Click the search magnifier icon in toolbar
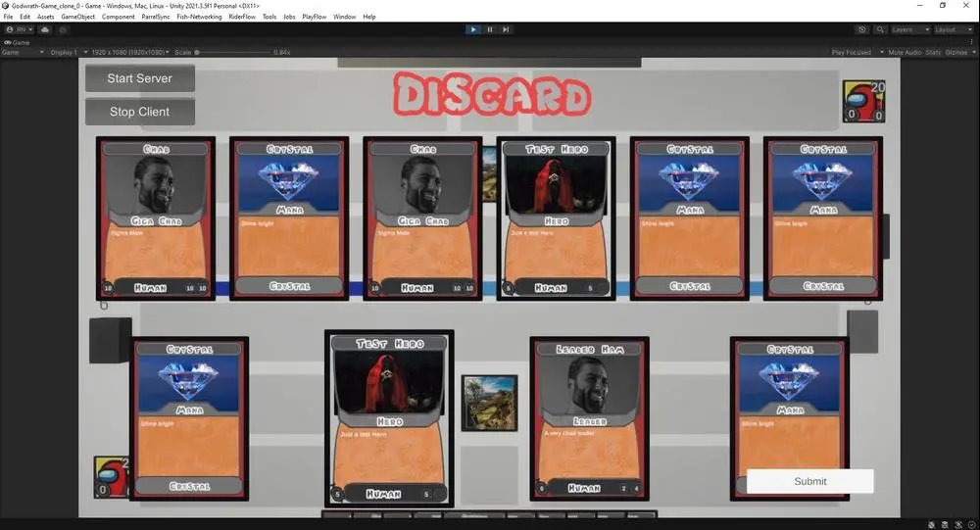980x530 pixels. [x=880, y=29]
